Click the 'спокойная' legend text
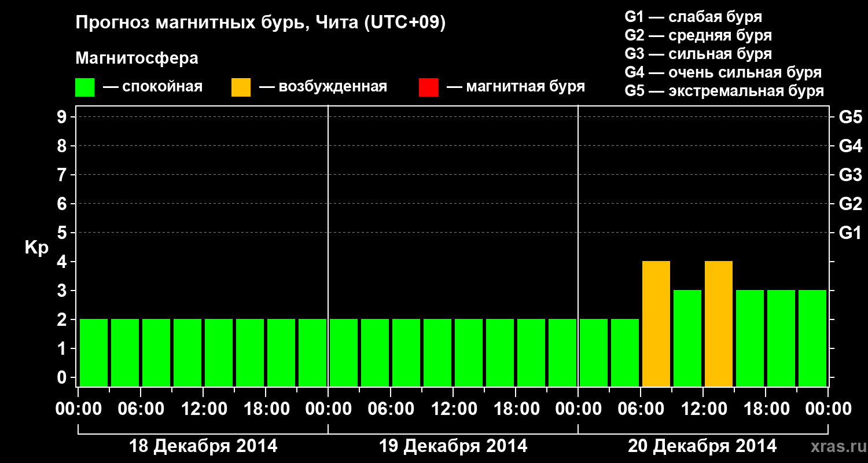 (162, 87)
